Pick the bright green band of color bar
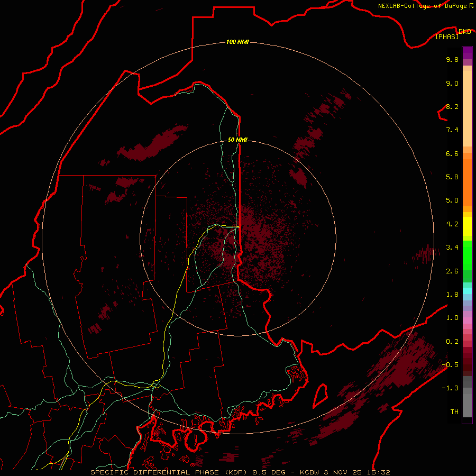 [x=467, y=255]
